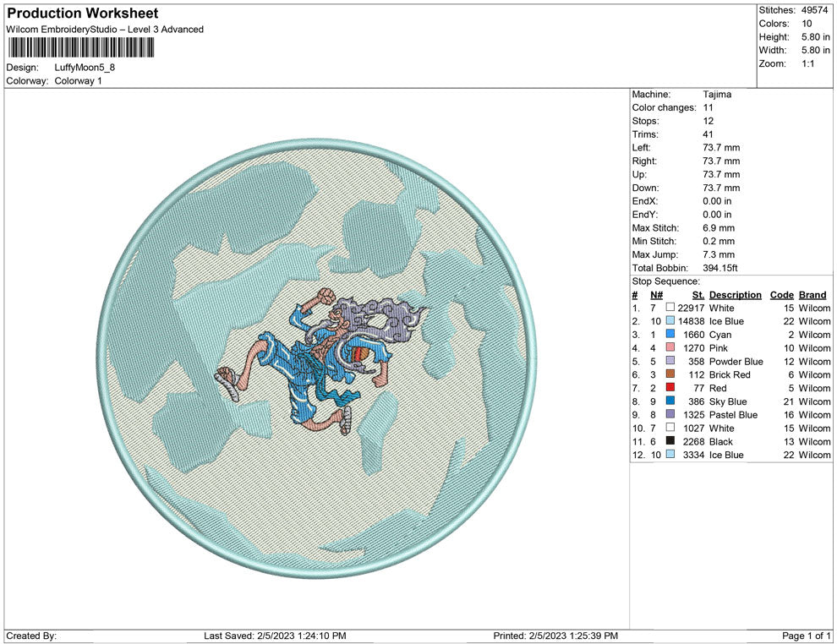Screen dimensions: 837x644
Task: Click the Description column header
Action: [x=735, y=295]
